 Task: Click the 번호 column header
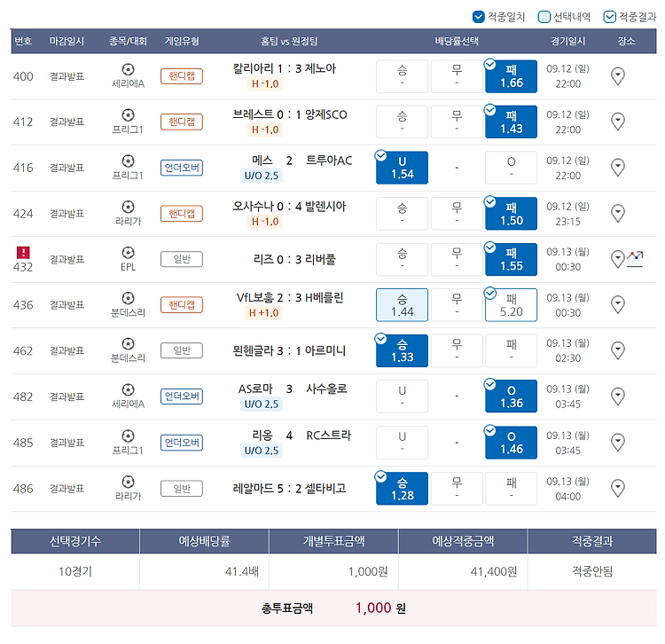point(23,41)
